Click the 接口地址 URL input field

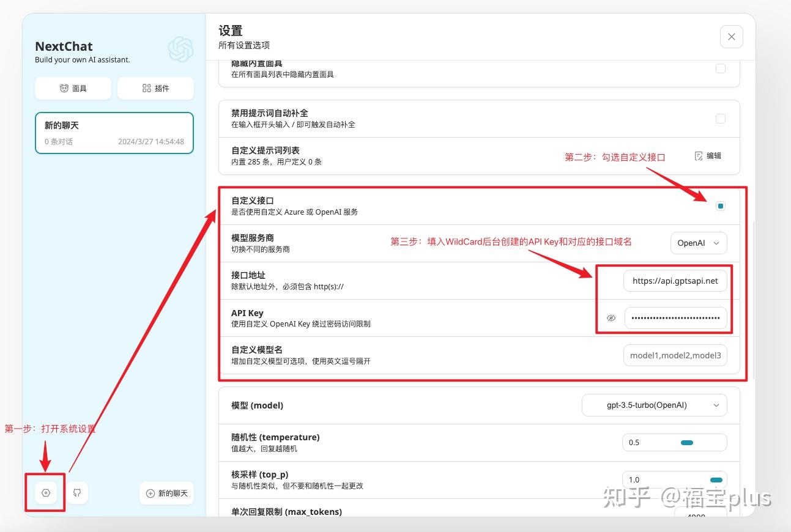tap(675, 281)
